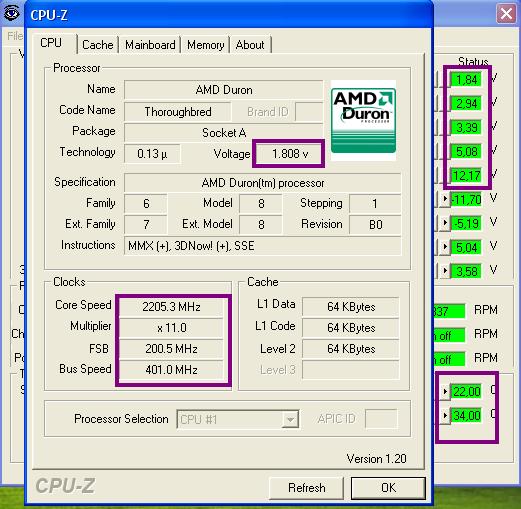Click the Instructions field listing MMX, 3DNow!, SSE
521x509 pixels.
pyautogui.click(x=263, y=246)
